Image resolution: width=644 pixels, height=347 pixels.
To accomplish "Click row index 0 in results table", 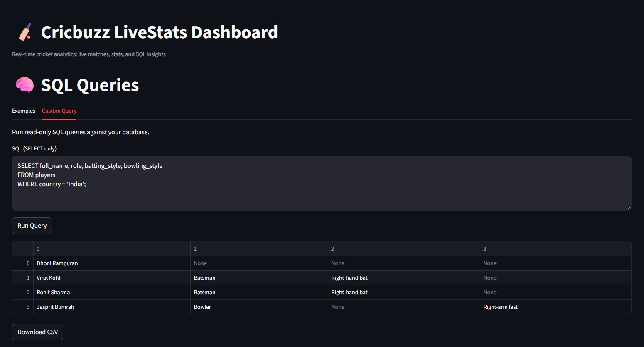I will click(23, 263).
